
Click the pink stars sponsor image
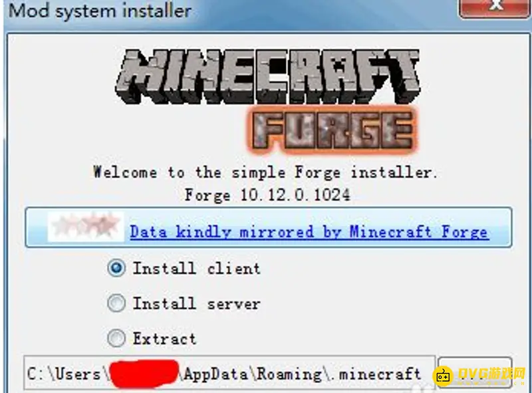[x=86, y=226]
